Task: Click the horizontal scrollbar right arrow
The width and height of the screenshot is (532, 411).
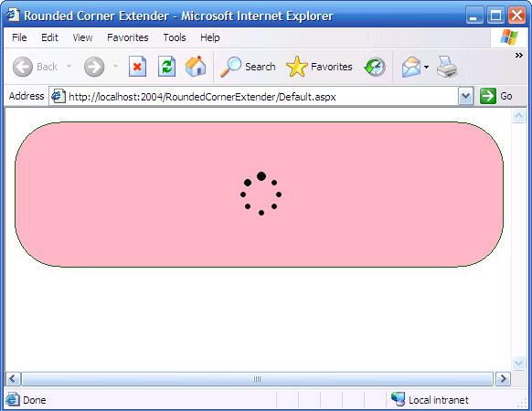Action: click(x=503, y=379)
